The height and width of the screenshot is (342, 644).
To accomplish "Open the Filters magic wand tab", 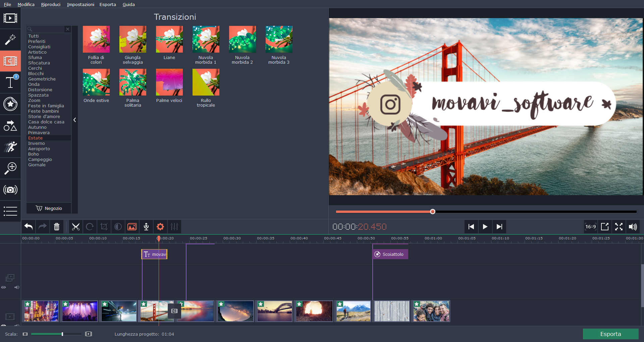I will click(x=10, y=40).
